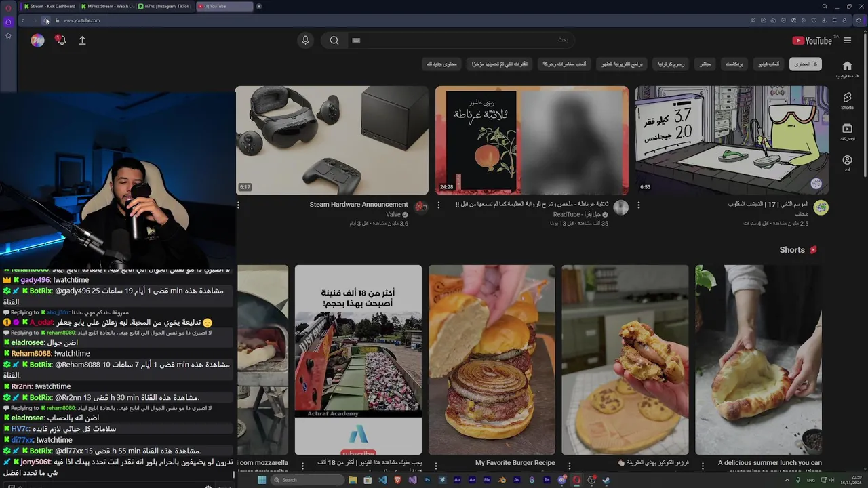Click the upload/create video icon
868x488 pixels.
tap(82, 41)
